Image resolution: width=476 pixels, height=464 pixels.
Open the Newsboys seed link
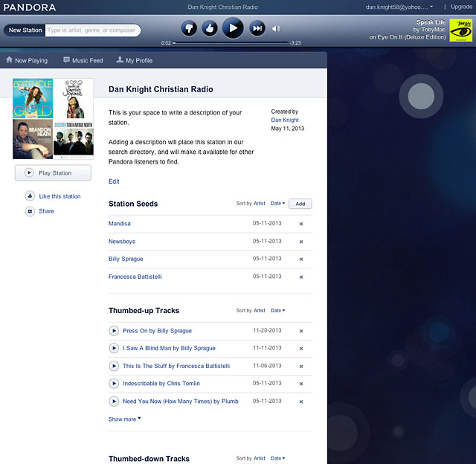122,242
